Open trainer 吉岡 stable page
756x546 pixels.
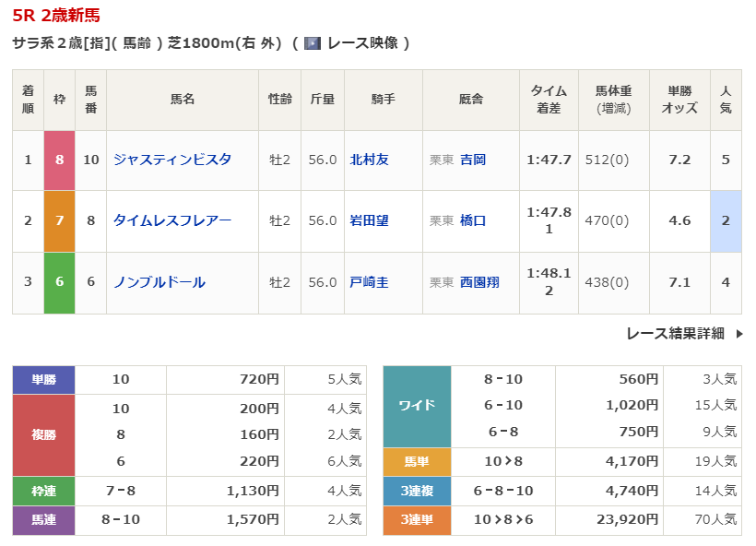[x=472, y=160]
